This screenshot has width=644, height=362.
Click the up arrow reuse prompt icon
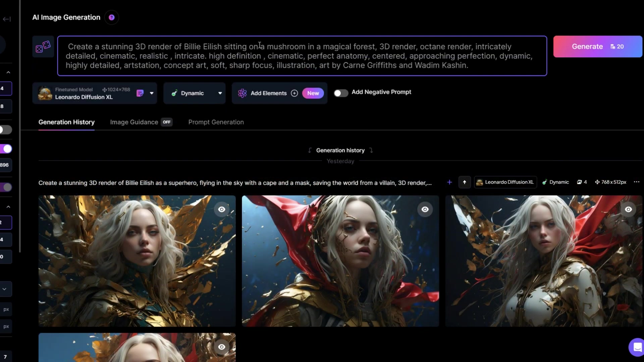pos(465,182)
